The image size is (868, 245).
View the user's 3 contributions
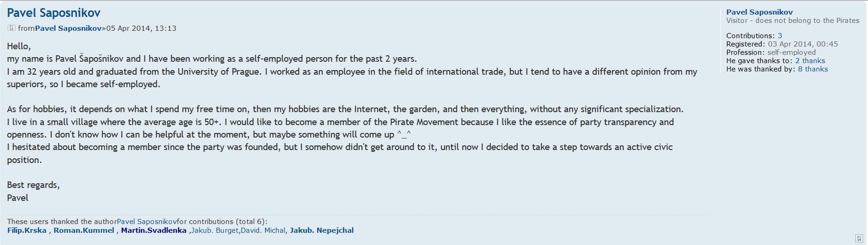[x=780, y=36]
